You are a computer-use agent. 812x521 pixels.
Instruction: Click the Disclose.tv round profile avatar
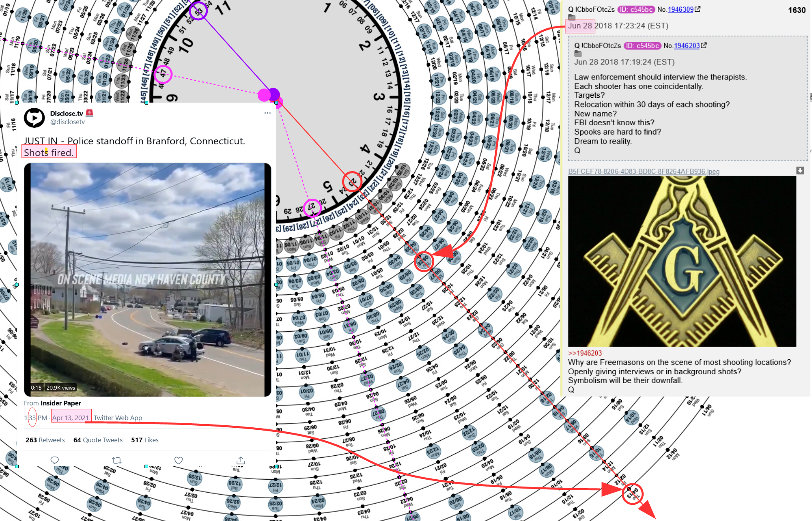click(34, 118)
